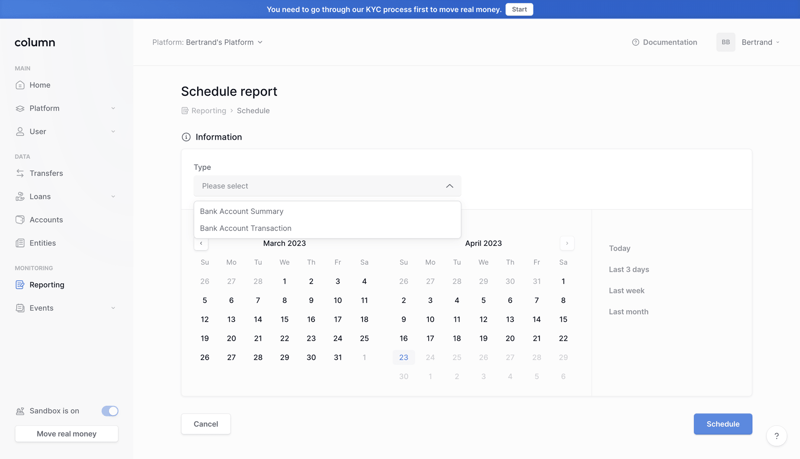This screenshot has height=459, width=800.
Task: Click the Documentation help icon
Action: click(x=635, y=42)
